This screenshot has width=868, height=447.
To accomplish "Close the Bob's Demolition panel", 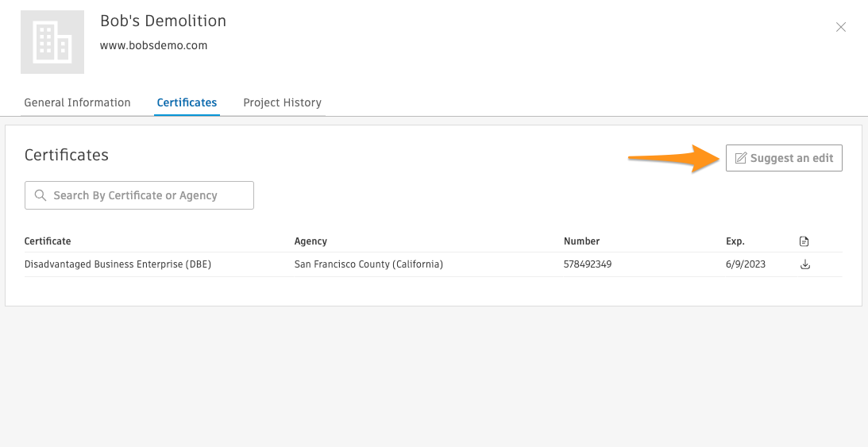I will pos(841,27).
